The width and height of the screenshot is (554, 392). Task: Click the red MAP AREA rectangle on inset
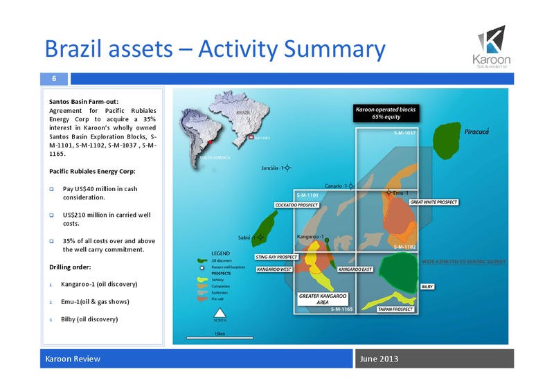[x=251, y=137]
